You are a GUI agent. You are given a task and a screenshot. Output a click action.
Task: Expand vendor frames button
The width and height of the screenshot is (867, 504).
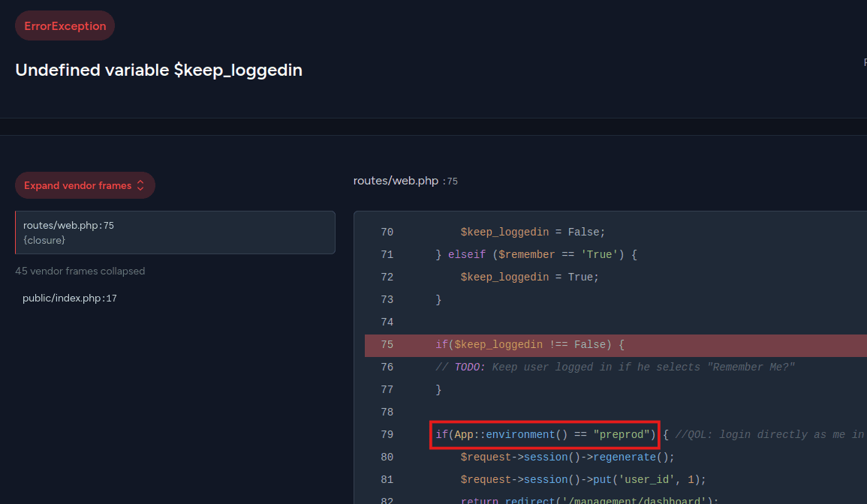click(85, 186)
